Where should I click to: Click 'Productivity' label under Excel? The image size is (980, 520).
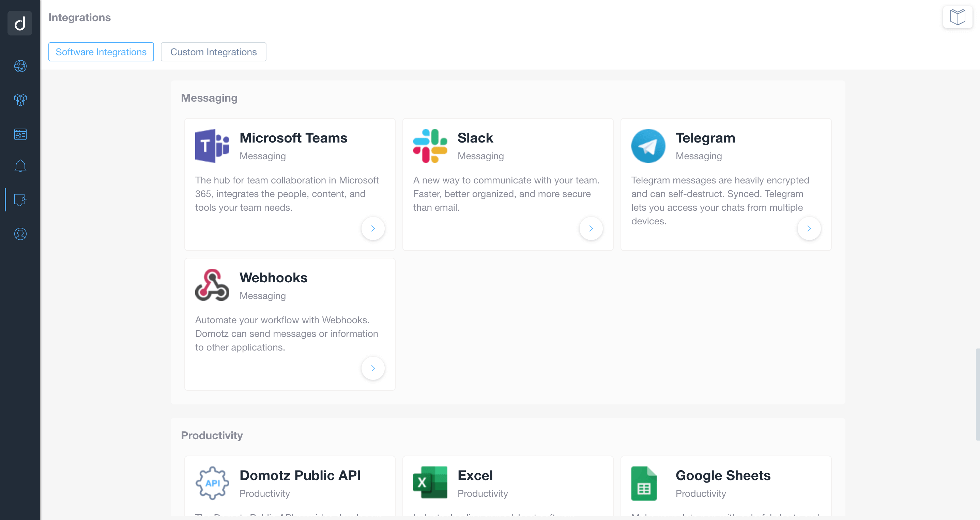483,494
